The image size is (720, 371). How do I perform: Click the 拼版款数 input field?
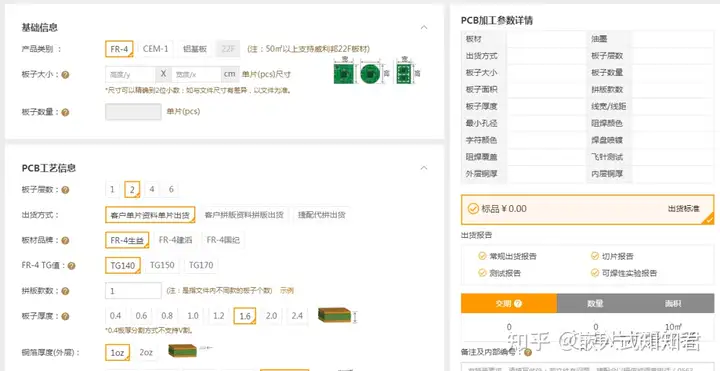(x=133, y=291)
